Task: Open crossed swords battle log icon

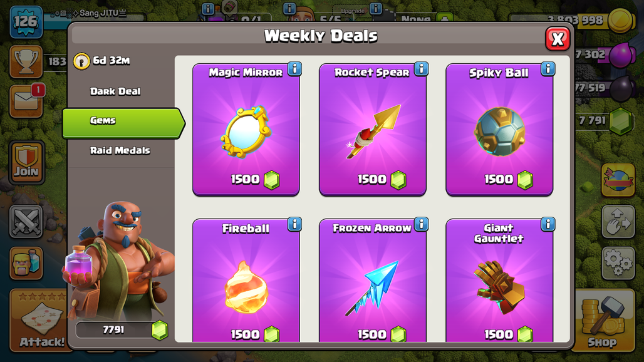Action: click(x=26, y=222)
